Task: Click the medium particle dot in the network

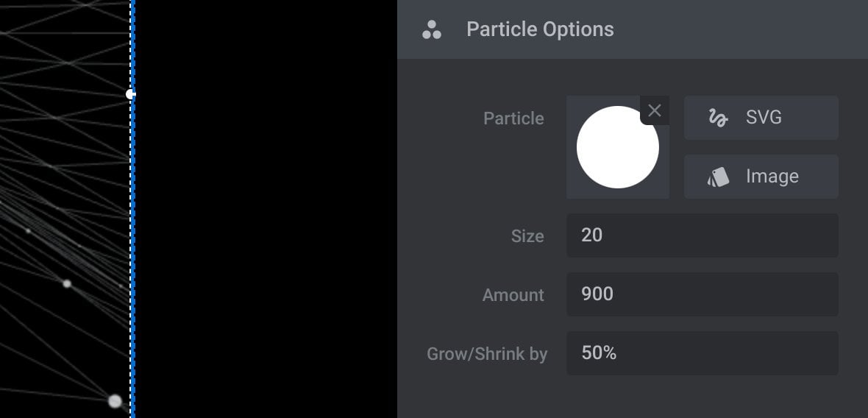Action: click(x=67, y=284)
